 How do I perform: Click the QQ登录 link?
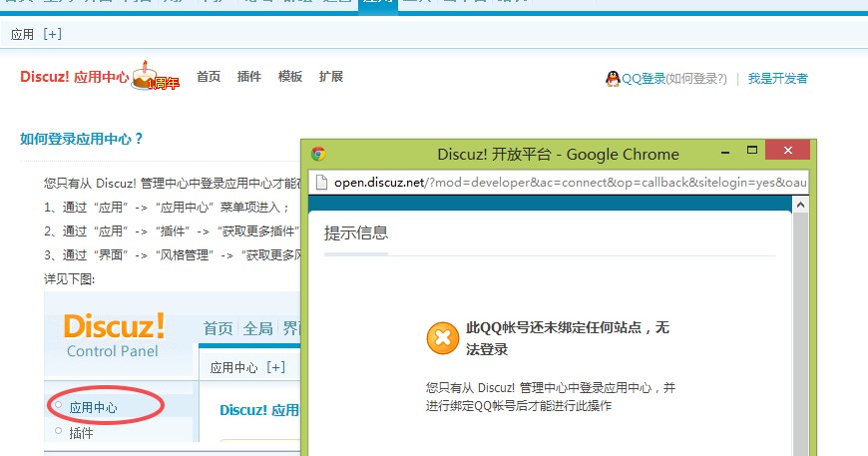tap(644, 79)
